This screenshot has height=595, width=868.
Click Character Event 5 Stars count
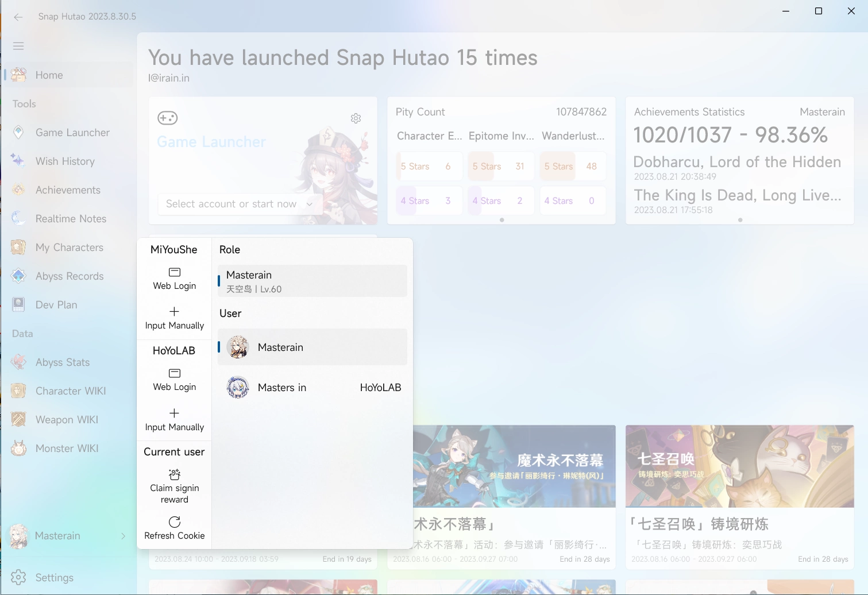point(448,167)
